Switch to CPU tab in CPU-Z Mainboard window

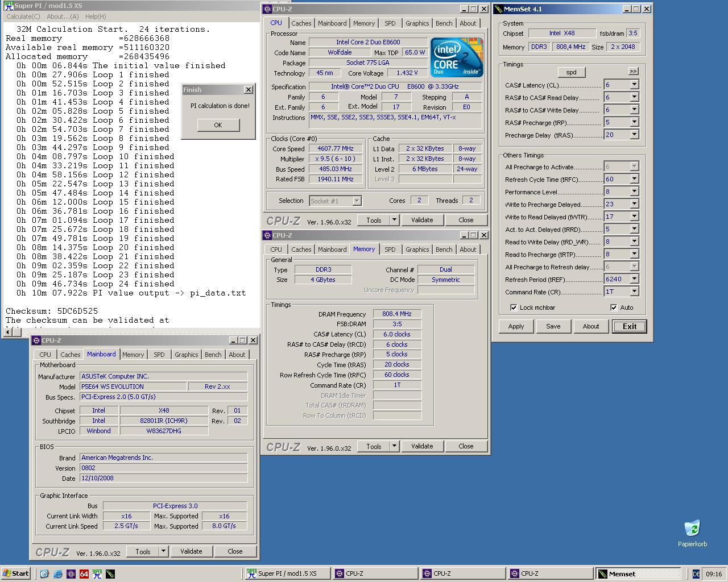pyautogui.click(x=45, y=355)
